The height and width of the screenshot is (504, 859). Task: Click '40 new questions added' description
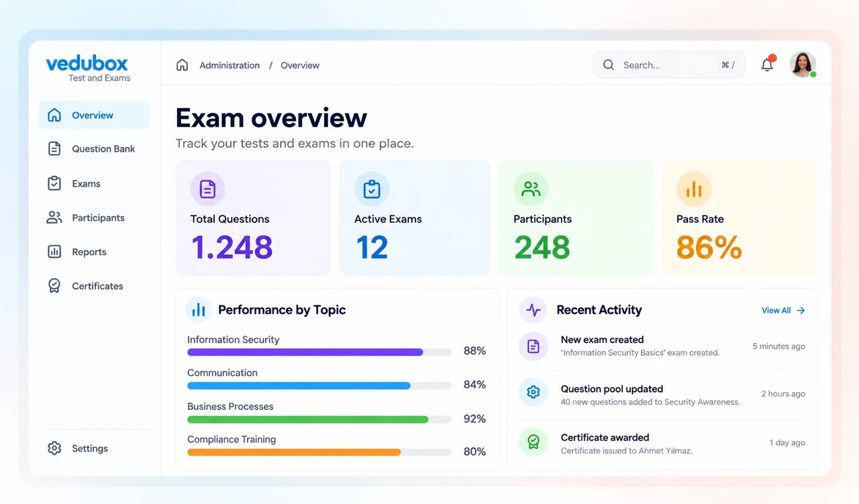pos(650,402)
